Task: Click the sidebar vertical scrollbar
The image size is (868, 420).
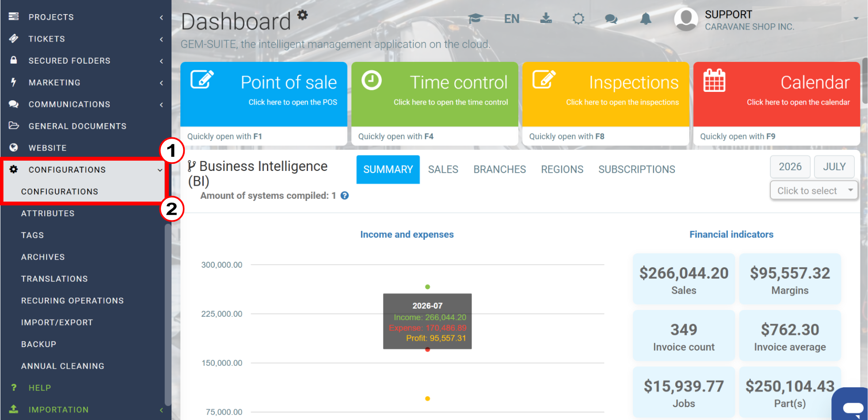Action: tap(168, 314)
